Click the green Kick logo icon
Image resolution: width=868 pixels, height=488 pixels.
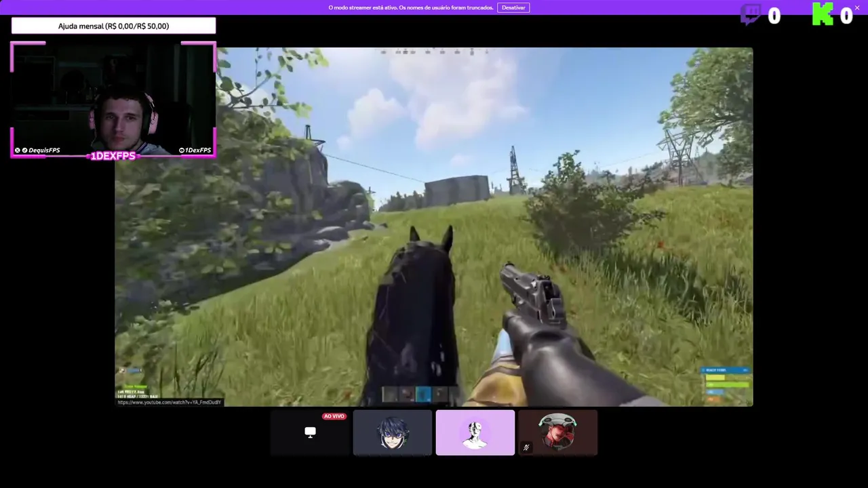(x=823, y=15)
